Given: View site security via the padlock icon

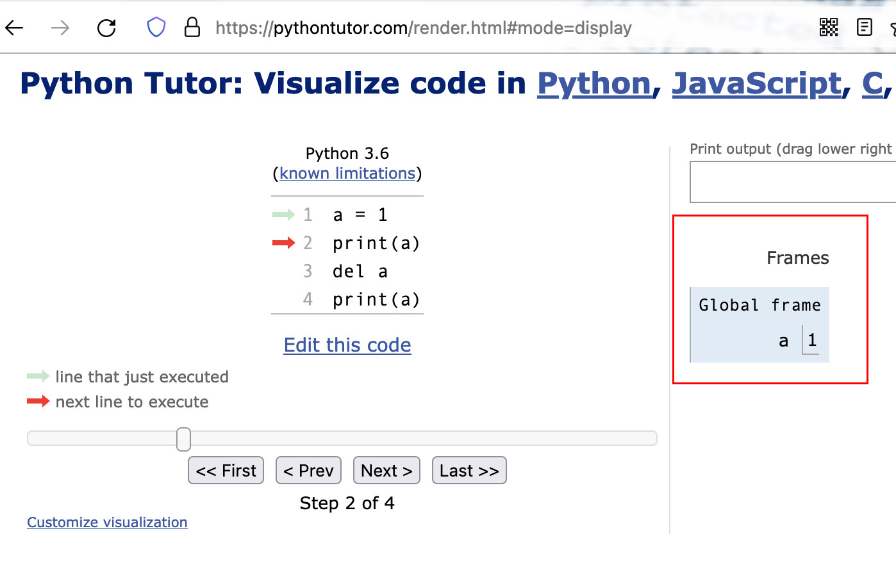Looking at the screenshot, I should click(192, 27).
